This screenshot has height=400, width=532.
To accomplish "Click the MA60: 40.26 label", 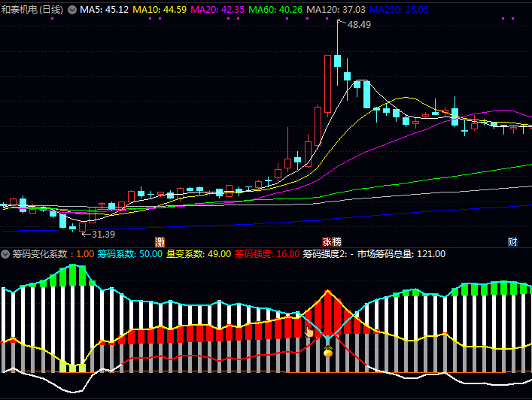I will click(275, 10).
